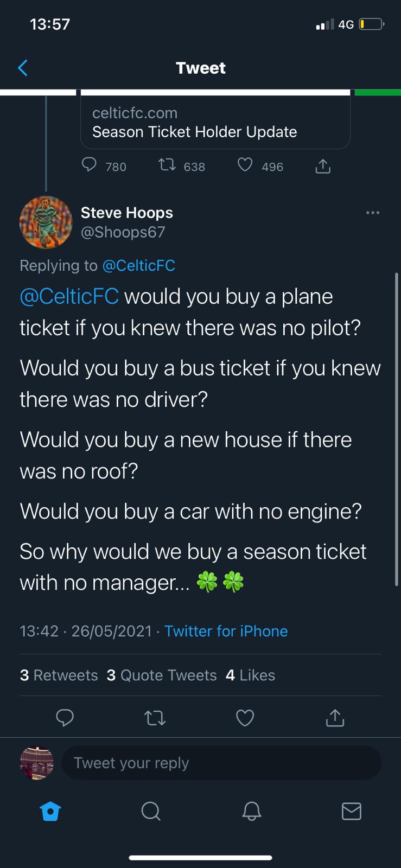
Task: Open the Notifications bell tab
Action: pos(251,812)
